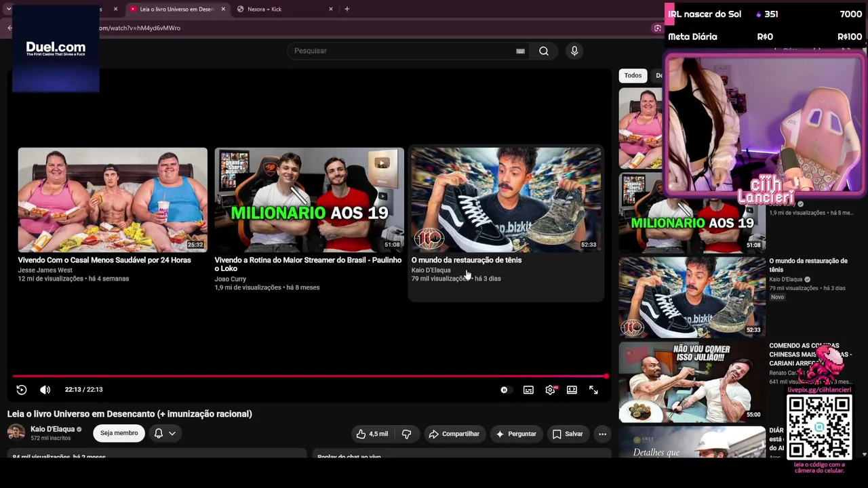Start voice search with the microphone icon
The height and width of the screenshot is (488, 868).
pyautogui.click(x=574, y=51)
